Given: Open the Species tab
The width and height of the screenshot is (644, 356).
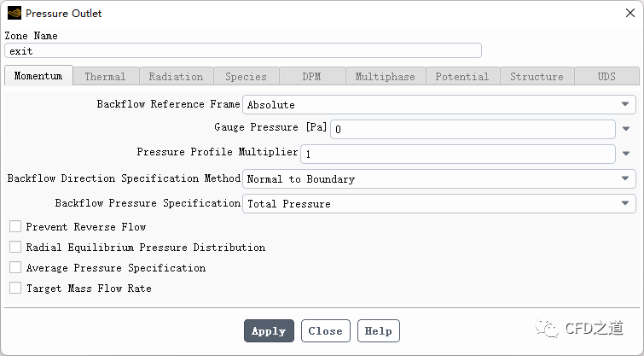Looking at the screenshot, I should [246, 77].
